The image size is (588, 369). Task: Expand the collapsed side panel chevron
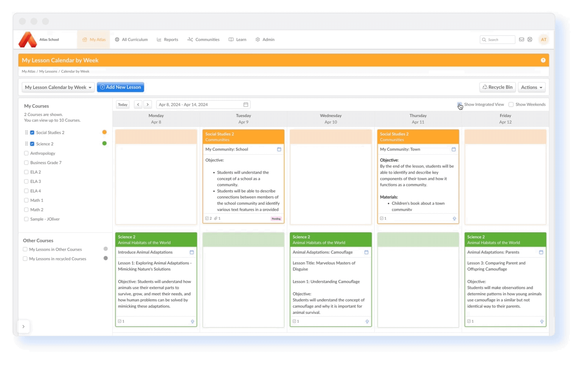24,326
